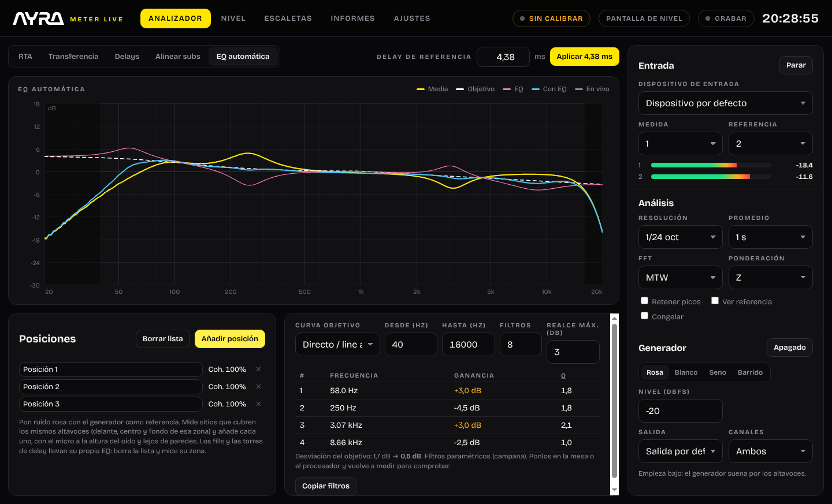
Task: Open the Promedio 1 s dropdown
Action: pos(770,237)
